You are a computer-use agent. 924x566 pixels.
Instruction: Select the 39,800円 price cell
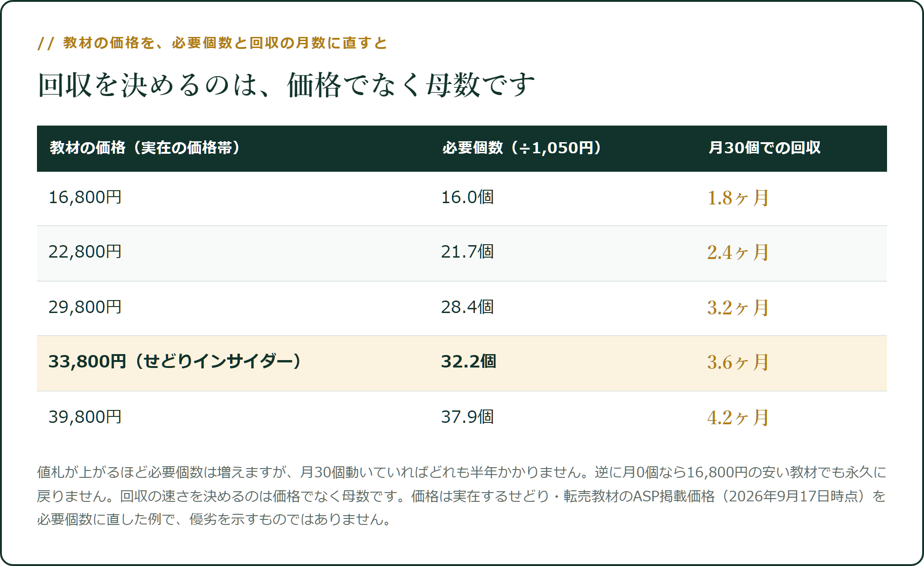85,417
